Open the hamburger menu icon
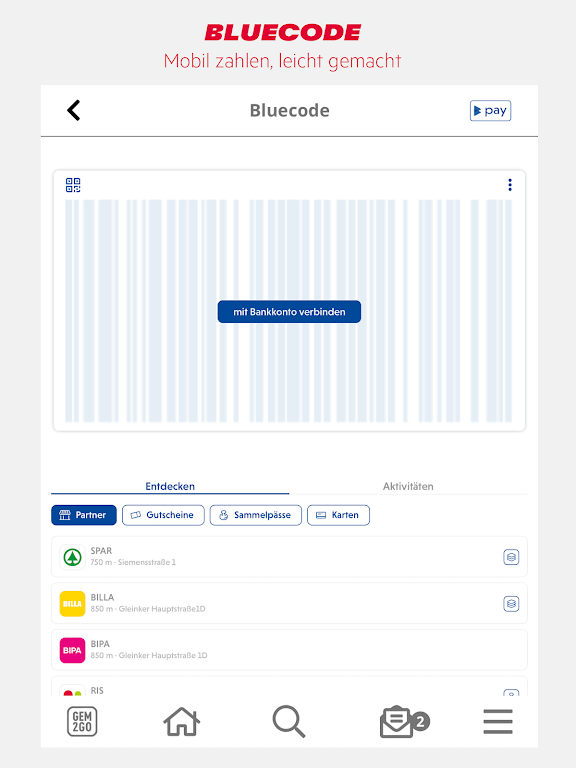This screenshot has height=768, width=576. (498, 721)
